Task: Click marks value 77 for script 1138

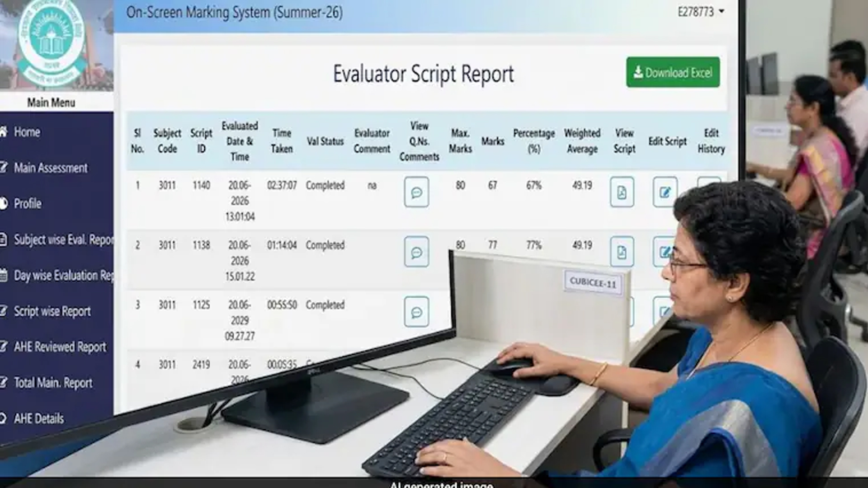Action: coord(492,245)
